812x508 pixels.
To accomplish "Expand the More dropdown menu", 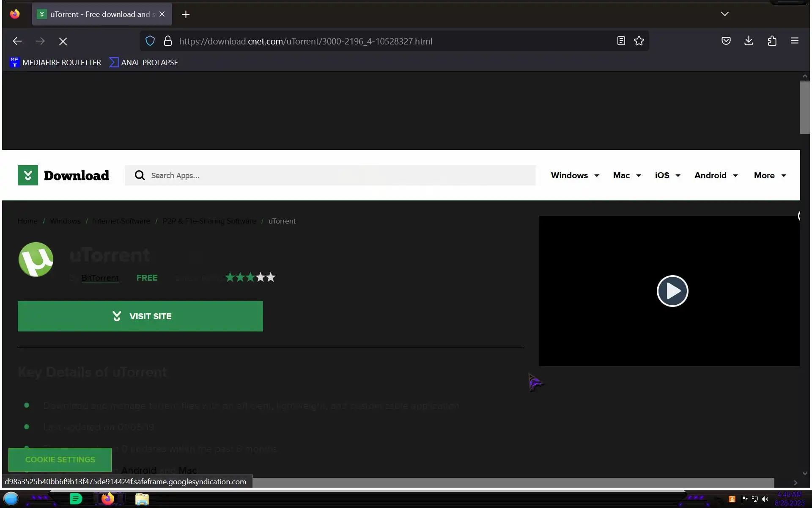I will [x=770, y=175].
